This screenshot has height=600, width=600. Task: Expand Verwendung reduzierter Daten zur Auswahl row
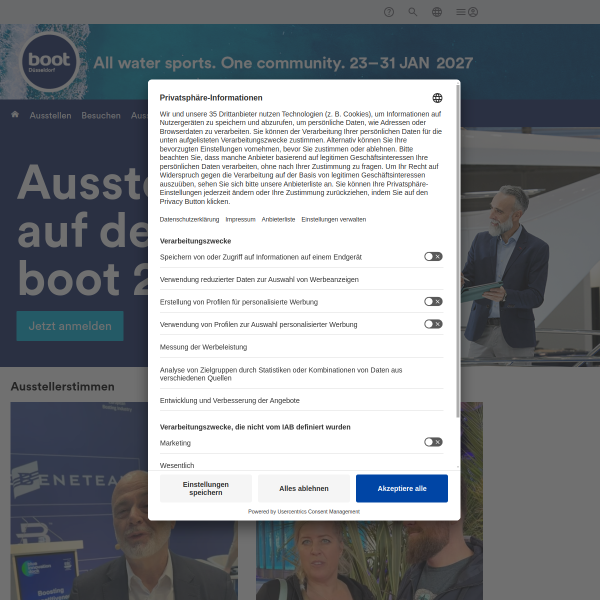(302, 279)
